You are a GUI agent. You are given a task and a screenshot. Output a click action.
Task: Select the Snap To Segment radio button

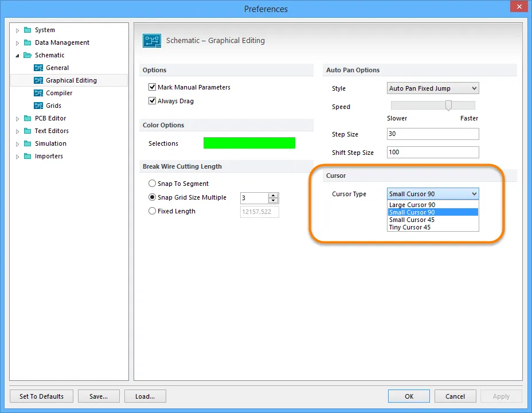point(152,184)
